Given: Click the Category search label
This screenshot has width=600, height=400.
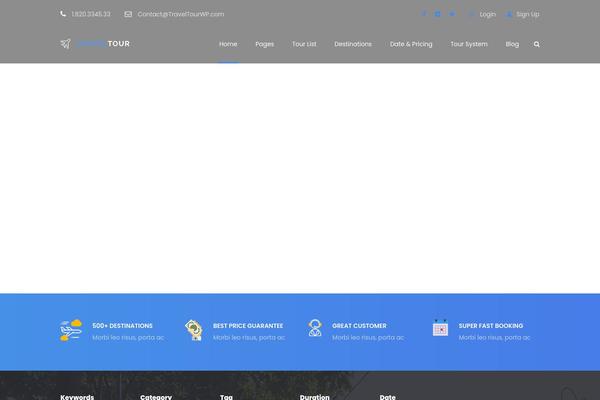Looking at the screenshot, I should pos(156,397).
